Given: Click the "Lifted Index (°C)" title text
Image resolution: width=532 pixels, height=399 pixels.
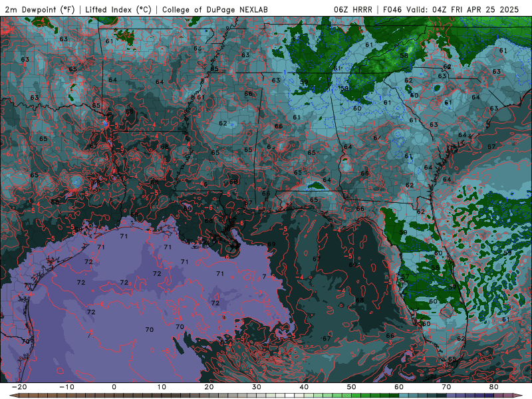Looking at the screenshot, I should (118, 9).
